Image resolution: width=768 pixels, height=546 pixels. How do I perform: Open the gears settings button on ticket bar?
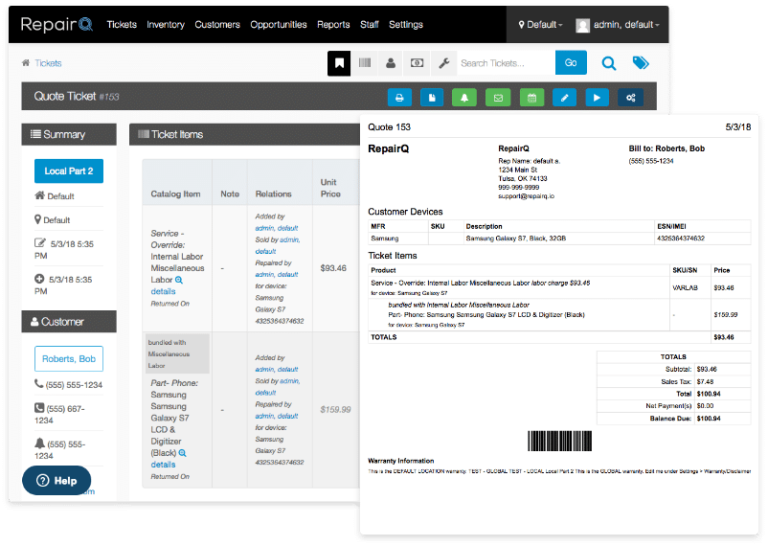[631, 97]
